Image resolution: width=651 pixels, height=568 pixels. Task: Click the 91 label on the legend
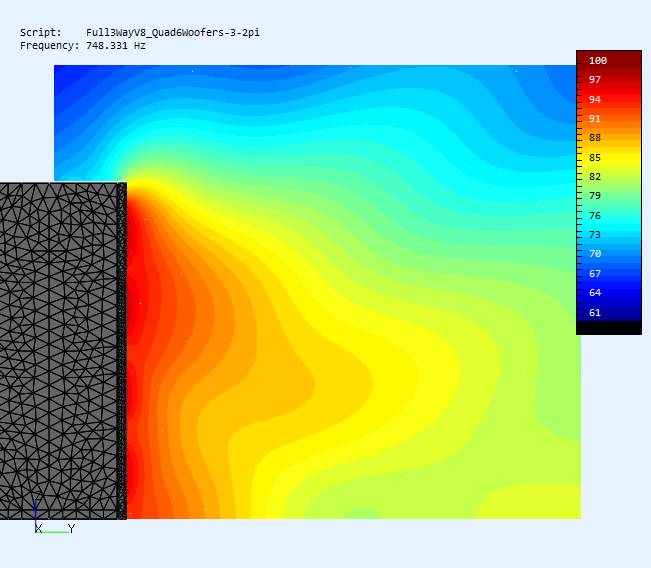[x=595, y=119]
